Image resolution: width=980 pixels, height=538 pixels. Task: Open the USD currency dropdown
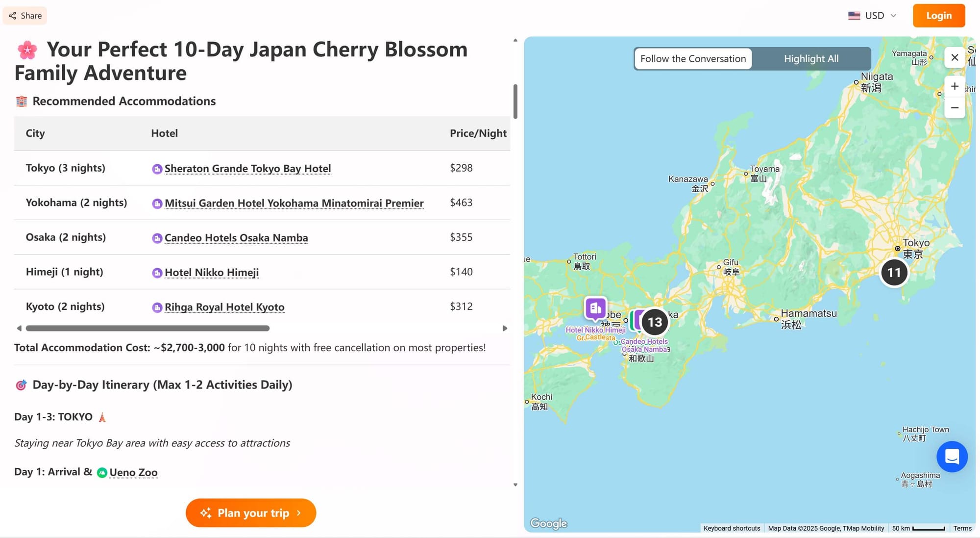click(x=872, y=16)
